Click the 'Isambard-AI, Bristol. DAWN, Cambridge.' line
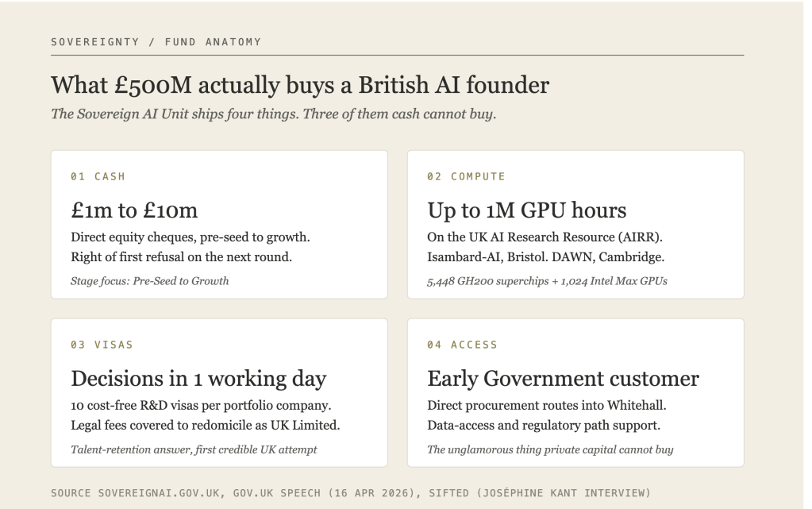The height and width of the screenshot is (509, 812). 545,256
